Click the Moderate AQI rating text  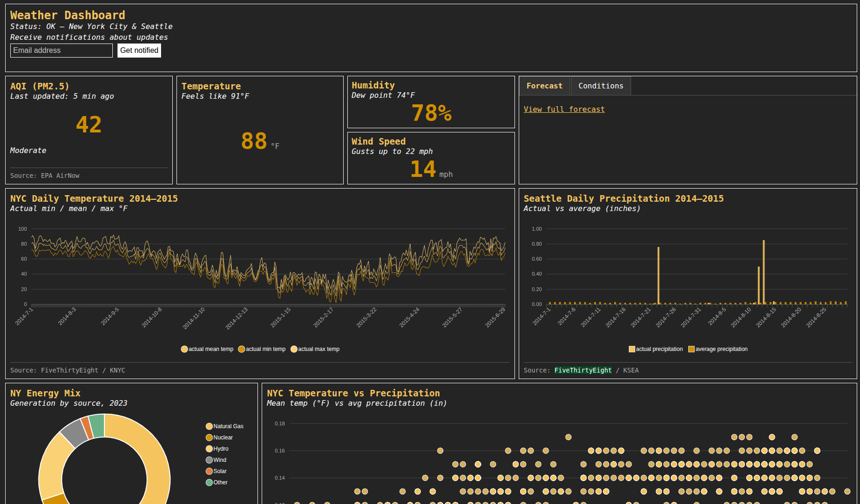[x=28, y=150]
